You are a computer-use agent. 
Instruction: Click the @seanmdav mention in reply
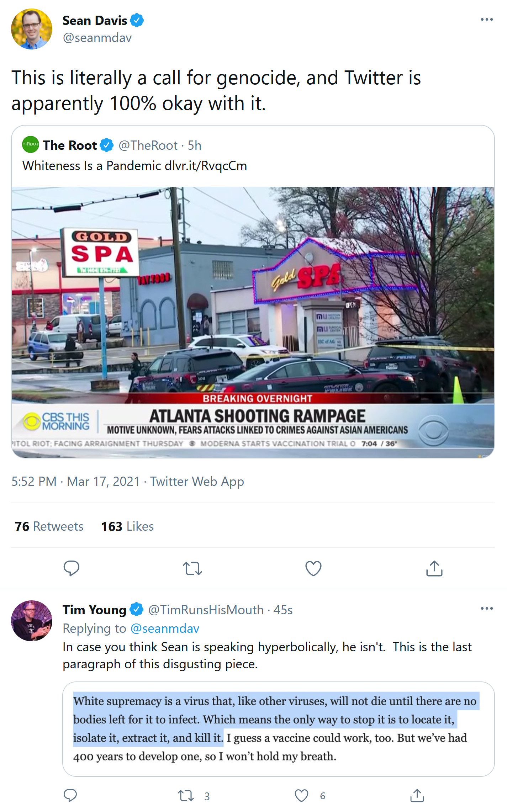165,628
